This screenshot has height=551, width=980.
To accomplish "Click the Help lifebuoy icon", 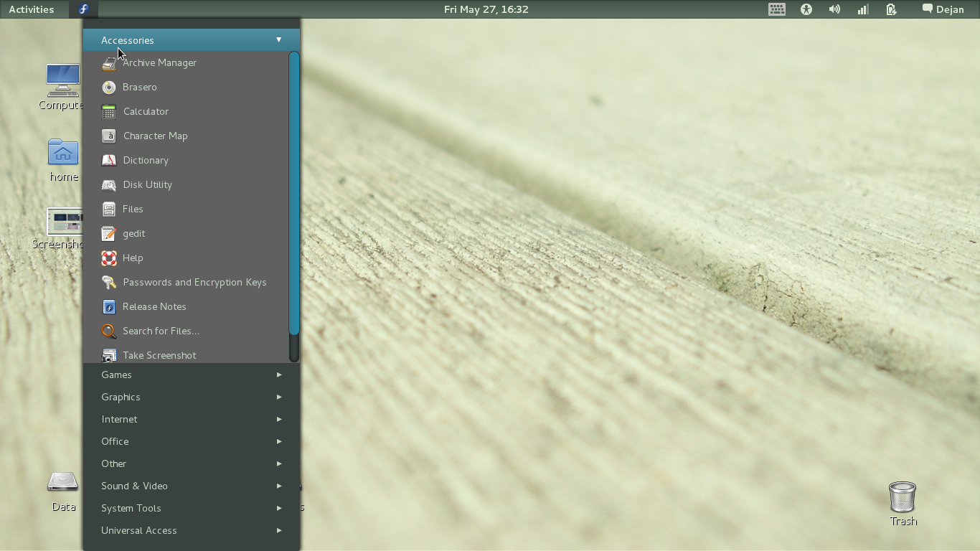I will tap(109, 258).
